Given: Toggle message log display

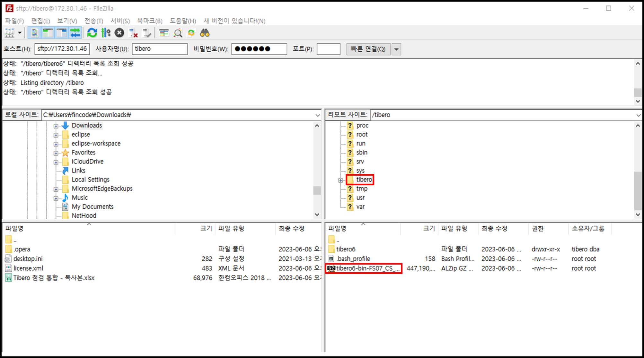Looking at the screenshot, I should [35, 33].
